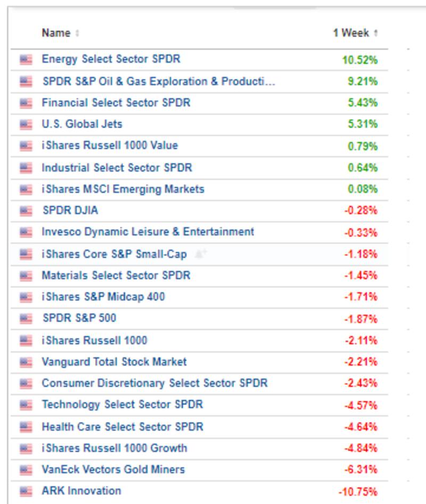The height and width of the screenshot is (504, 426).
Task: Sort the table by the Name column
Action: tap(56, 33)
